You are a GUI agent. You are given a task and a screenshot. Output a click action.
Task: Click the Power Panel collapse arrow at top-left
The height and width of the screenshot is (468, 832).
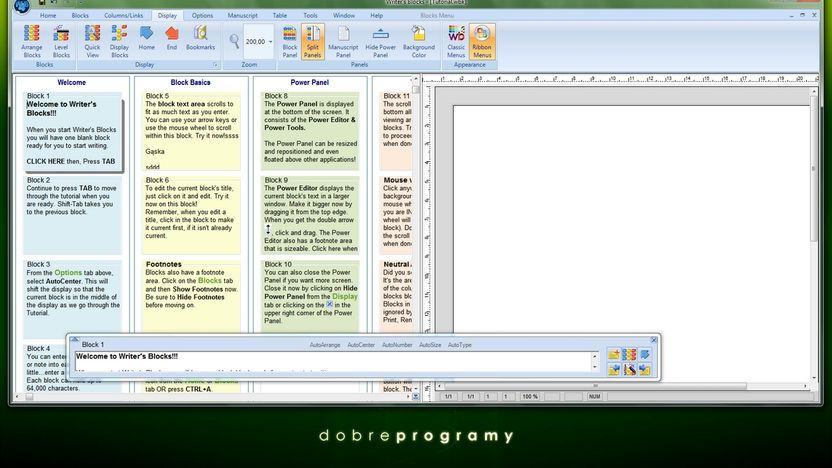74,340
